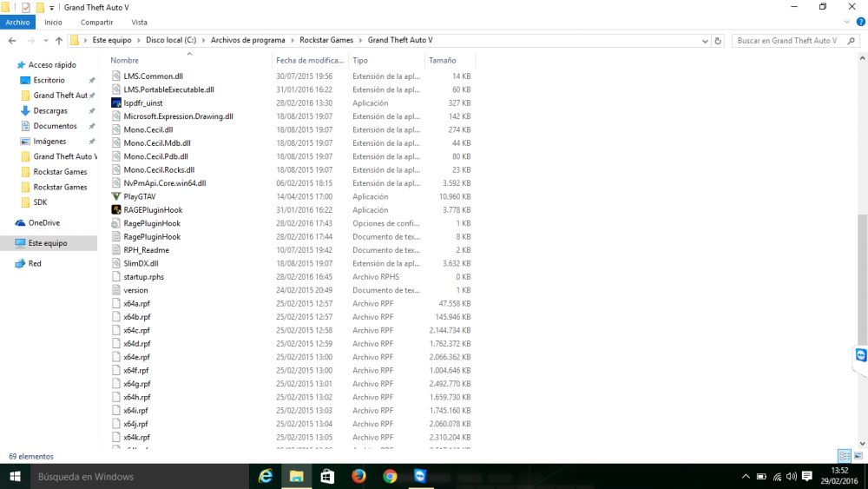Select the RagePluginHook configuration settings file icon
Screen dimensions: 868x489
pyautogui.click(x=115, y=223)
